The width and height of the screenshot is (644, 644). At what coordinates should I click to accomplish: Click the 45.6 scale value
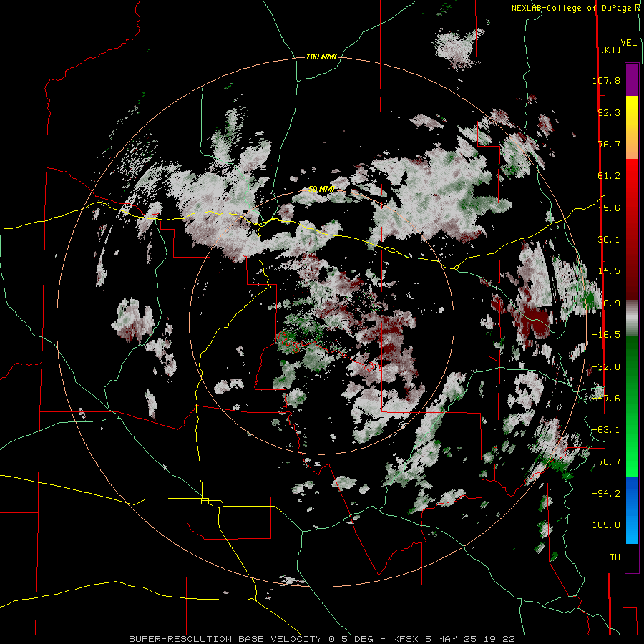point(609,208)
